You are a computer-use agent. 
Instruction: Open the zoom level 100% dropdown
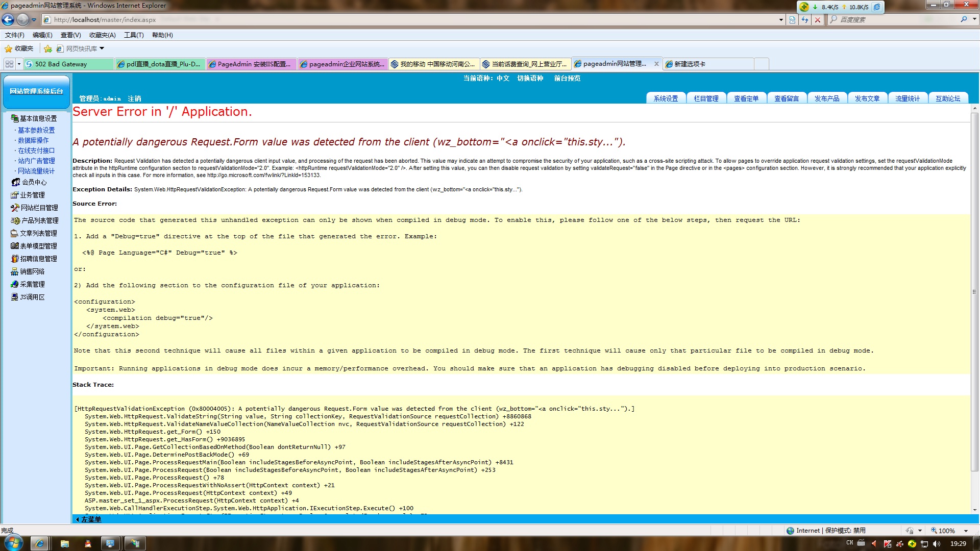(966, 531)
